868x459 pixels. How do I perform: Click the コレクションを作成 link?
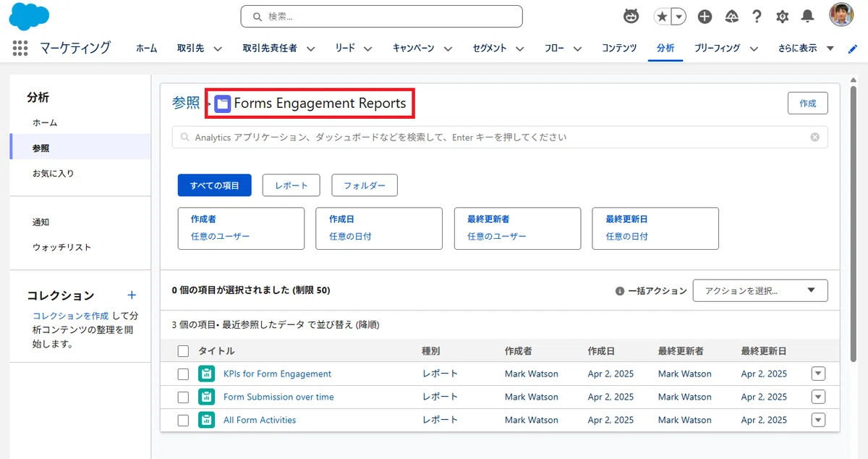click(x=70, y=316)
